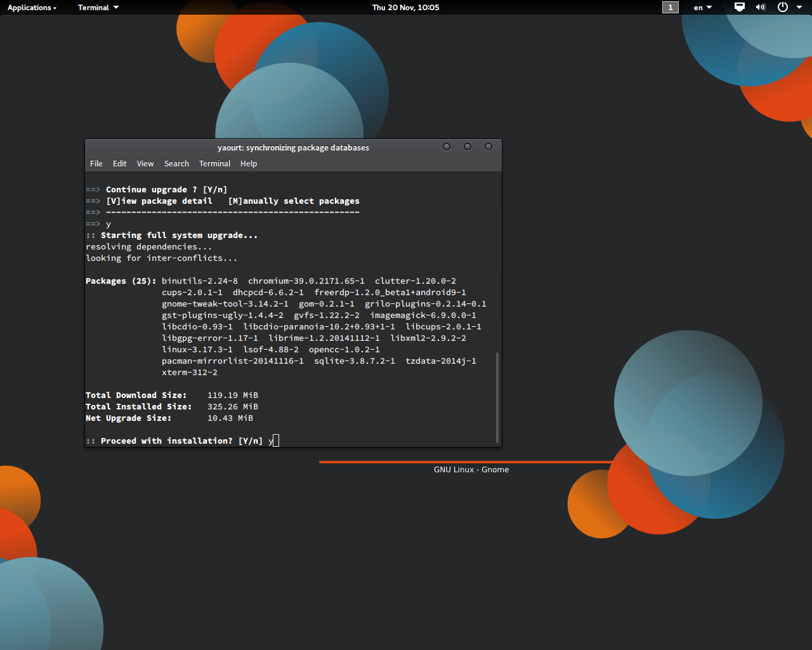Click the workspace indicator showing 1
The height and width of the screenshot is (650, 812).
click(x=671, y=8)
